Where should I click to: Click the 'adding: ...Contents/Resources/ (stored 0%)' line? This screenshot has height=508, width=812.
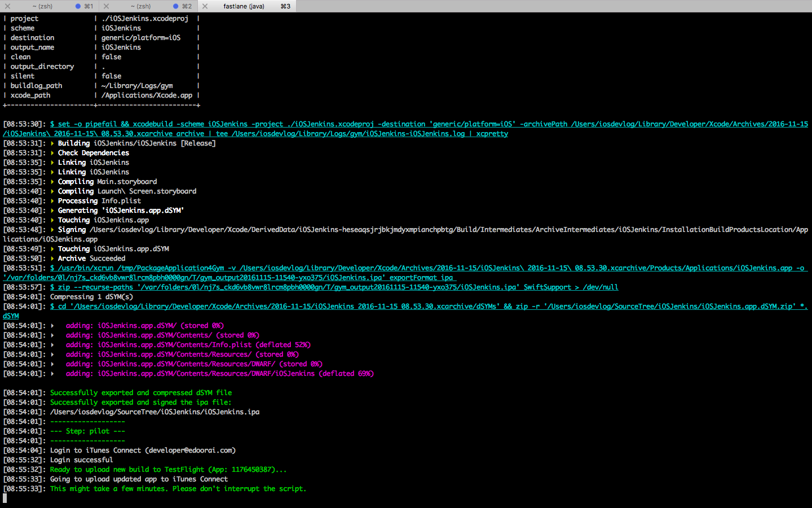(182, 354)
